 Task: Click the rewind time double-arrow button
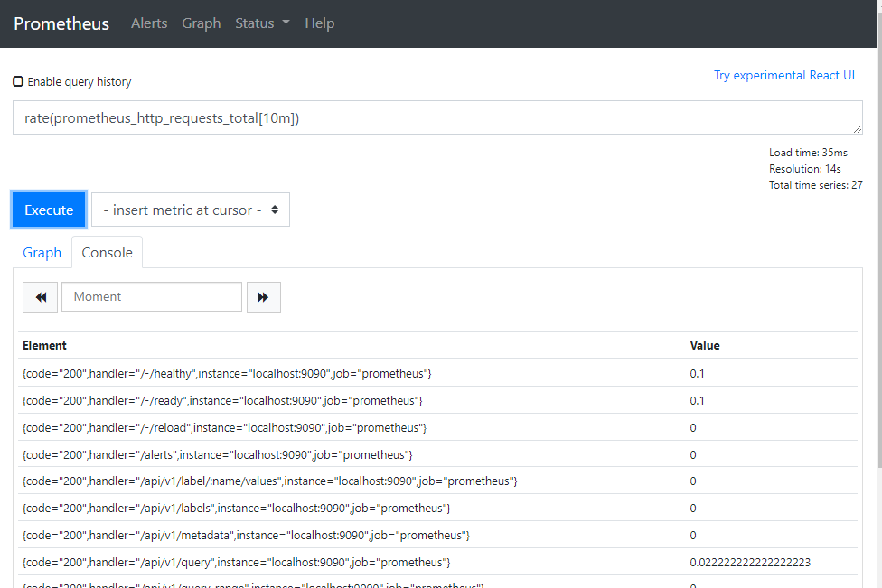click(39, 297)
